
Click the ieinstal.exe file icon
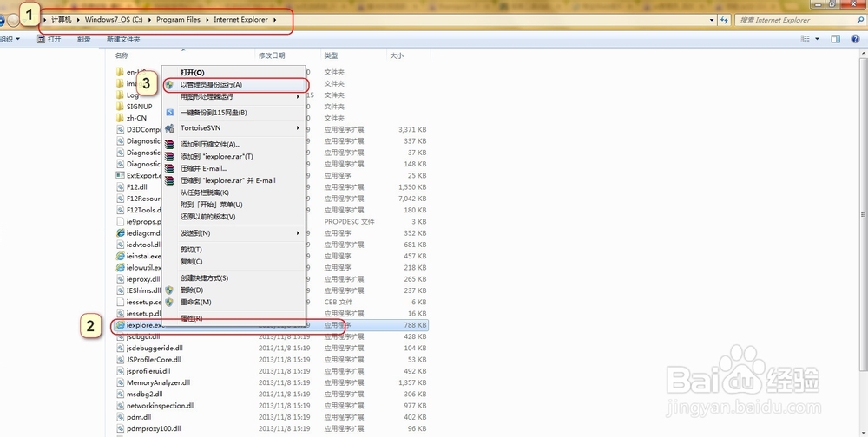click(120, 256)
